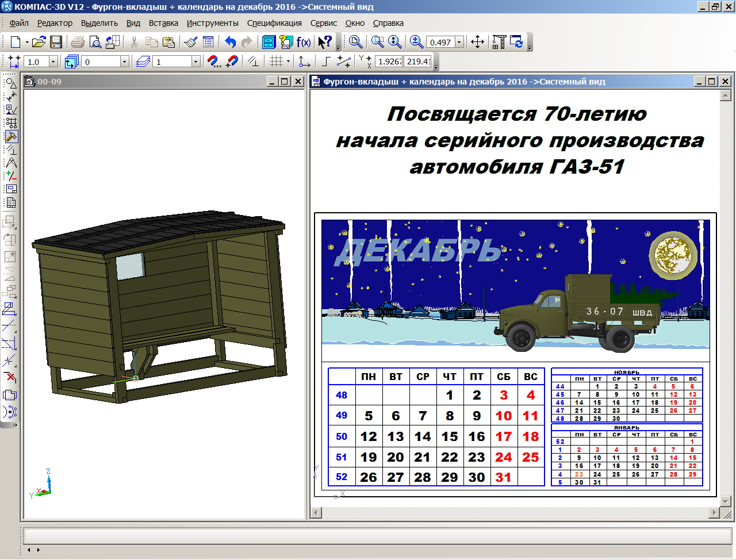Open the library manager cabinet icon
Image resolution: width=736 pixels, height=560 pixels.
click(269, 42)
